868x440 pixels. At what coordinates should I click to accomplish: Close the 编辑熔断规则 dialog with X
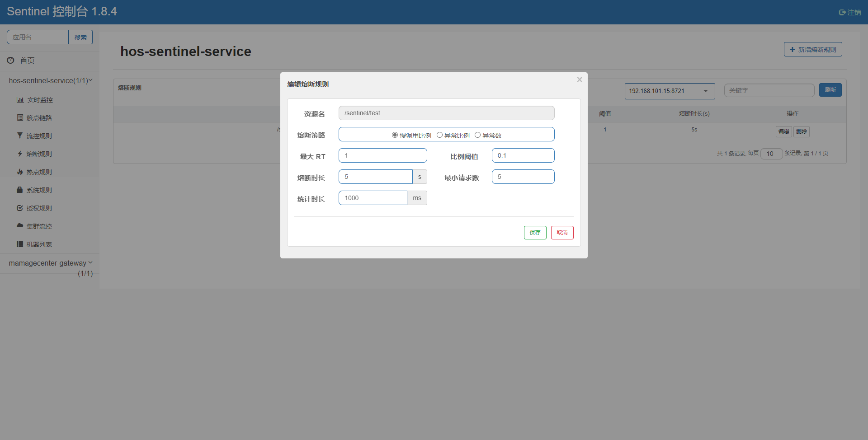[579, 80]
